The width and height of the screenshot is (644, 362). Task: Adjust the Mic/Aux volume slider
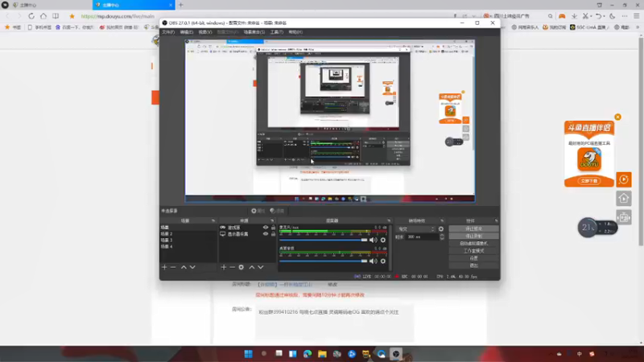coord(324,240)
